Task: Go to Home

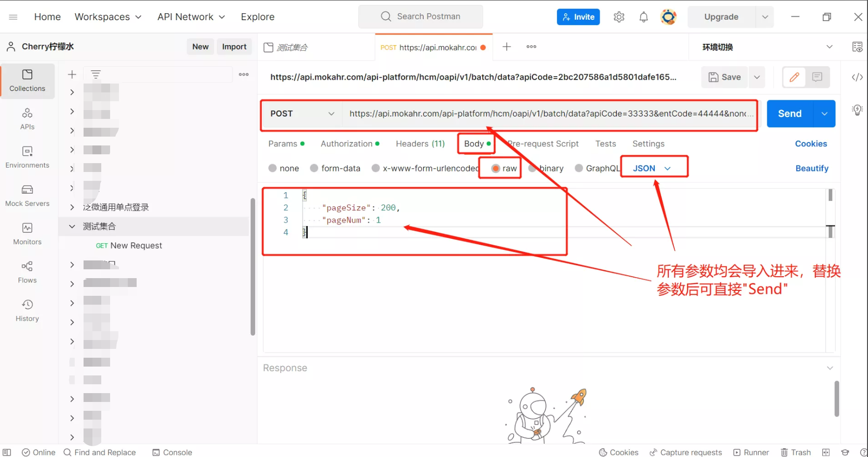Action: (x=48, y=17)
